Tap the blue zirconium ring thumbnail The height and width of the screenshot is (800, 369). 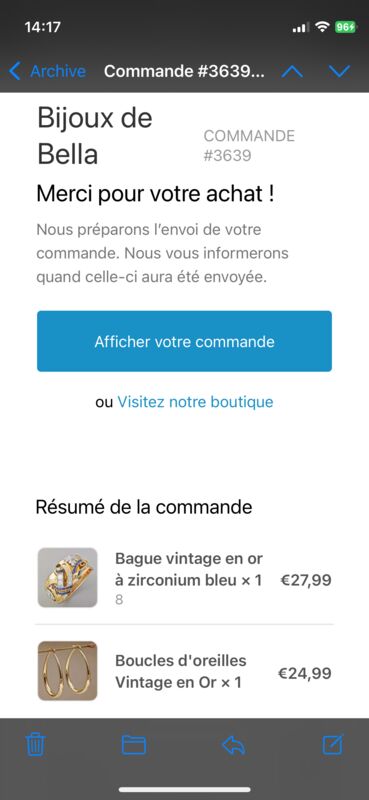[67, 578]
